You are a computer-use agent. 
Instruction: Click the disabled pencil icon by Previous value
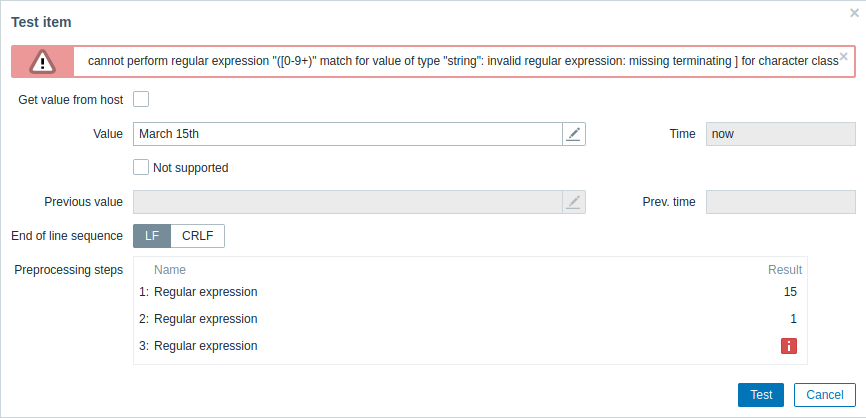pyautogui.click(x=573, y=202)
